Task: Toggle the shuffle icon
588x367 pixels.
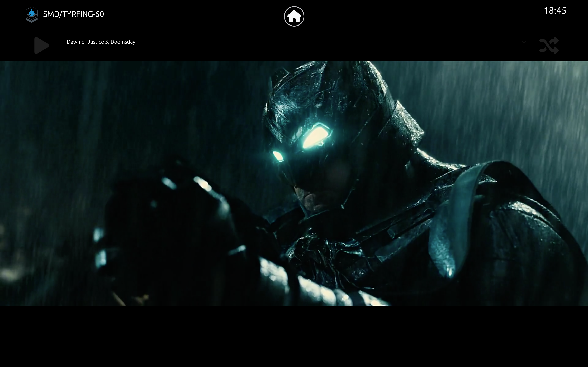Action: [549, 45]
